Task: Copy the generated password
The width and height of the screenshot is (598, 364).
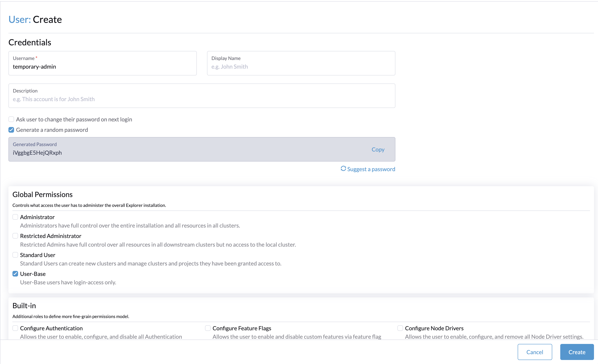Action: (378, 149)
